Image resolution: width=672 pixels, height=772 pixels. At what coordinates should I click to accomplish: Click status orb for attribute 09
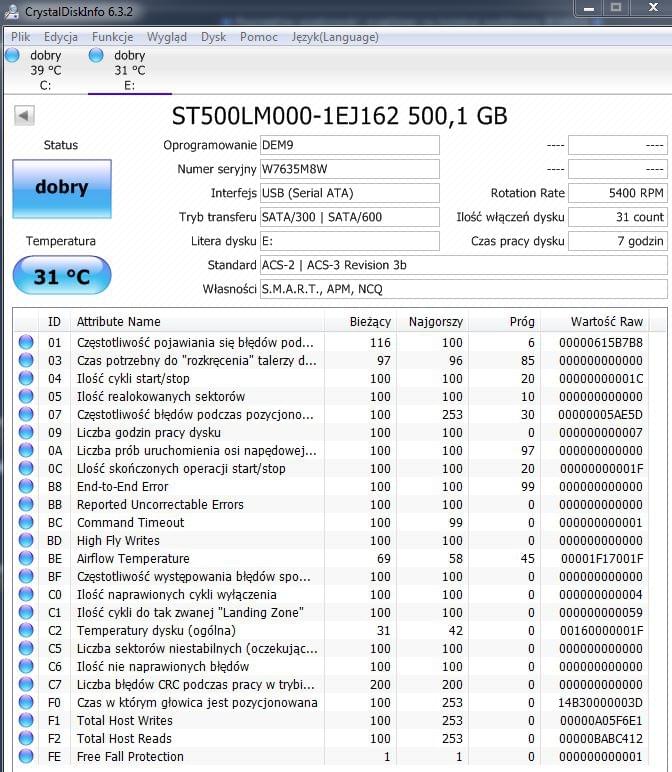click(26, 432)
